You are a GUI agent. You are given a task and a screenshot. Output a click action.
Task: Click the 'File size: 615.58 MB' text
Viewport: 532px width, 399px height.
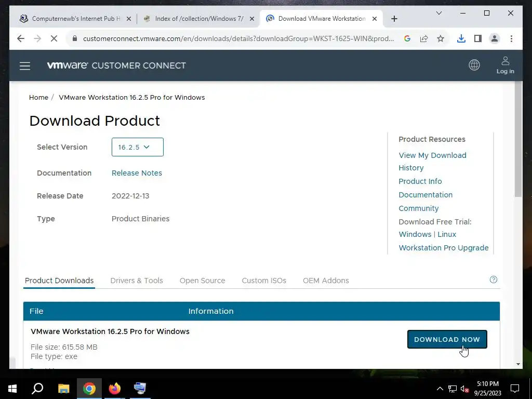tap(64, 347)
